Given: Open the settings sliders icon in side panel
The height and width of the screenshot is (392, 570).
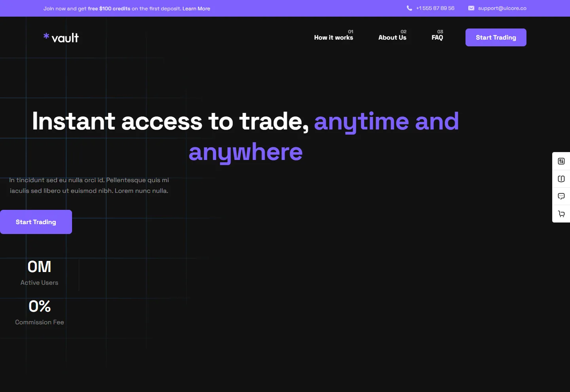Looking at the screenshot, I should [561, 161].
